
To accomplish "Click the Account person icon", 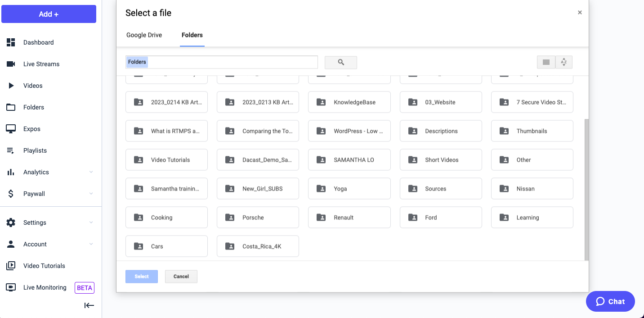I will pyautogui.click(x=11, y=244).
